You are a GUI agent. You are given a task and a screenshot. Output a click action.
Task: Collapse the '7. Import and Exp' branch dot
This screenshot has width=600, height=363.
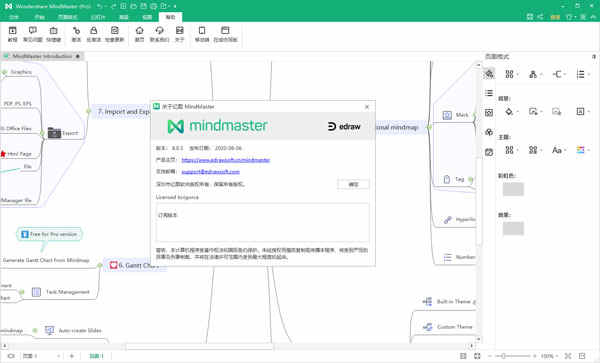[88, 111]
